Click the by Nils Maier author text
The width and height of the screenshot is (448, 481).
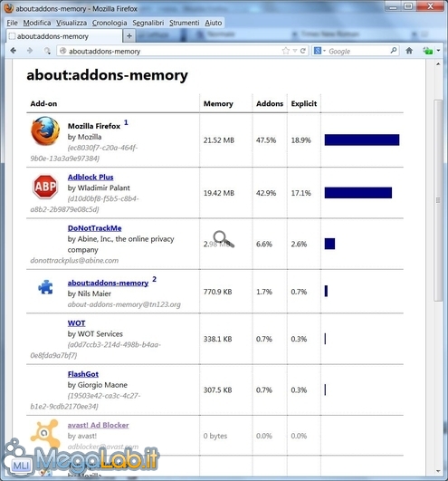(90, 293)
